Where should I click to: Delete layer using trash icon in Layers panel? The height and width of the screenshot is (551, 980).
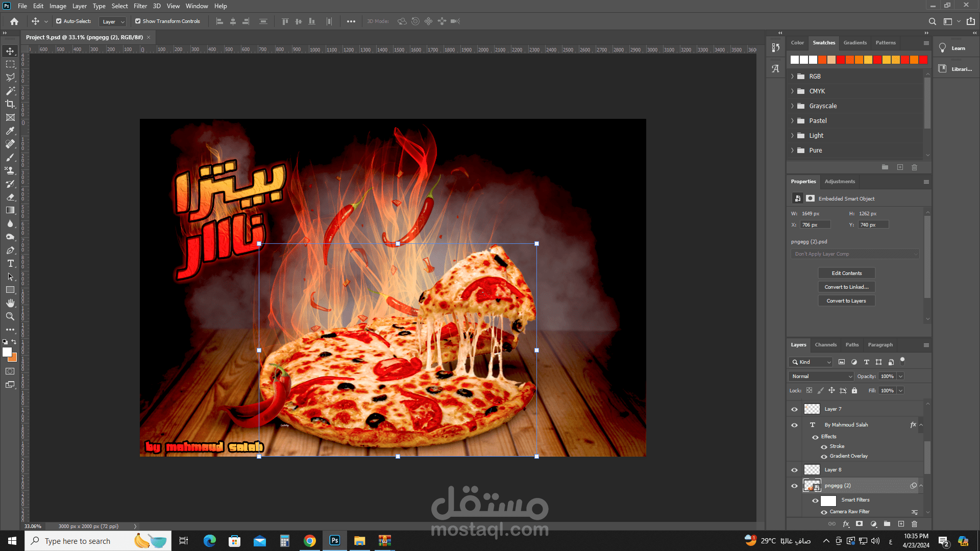click(914, 524)
